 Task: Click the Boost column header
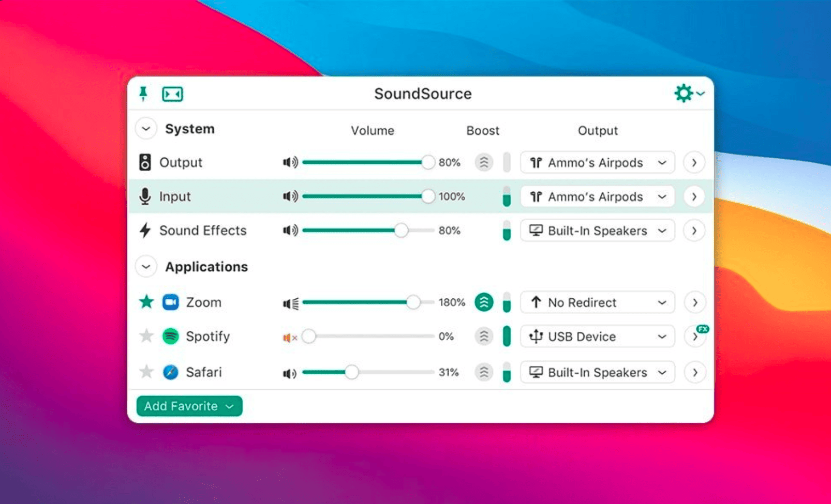click(483, 130)
